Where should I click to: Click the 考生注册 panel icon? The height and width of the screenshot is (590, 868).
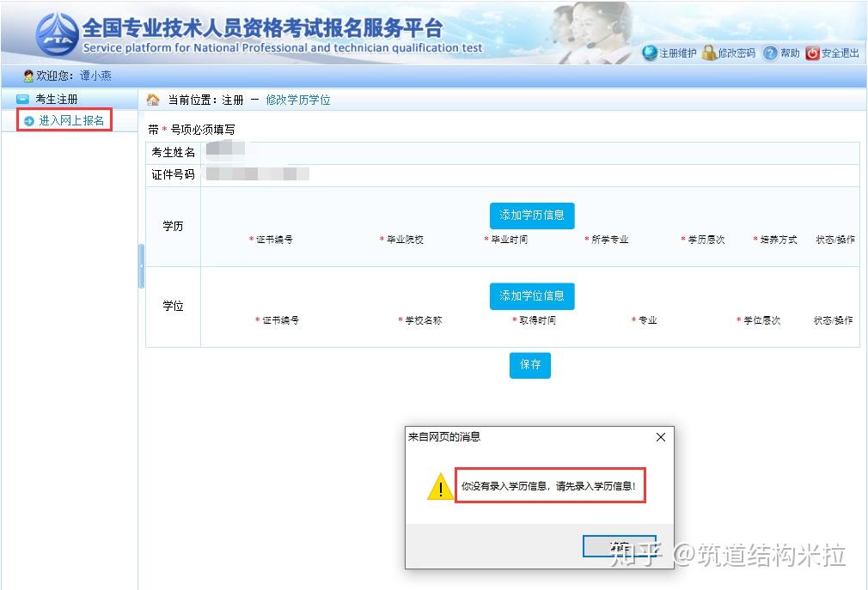22,100
